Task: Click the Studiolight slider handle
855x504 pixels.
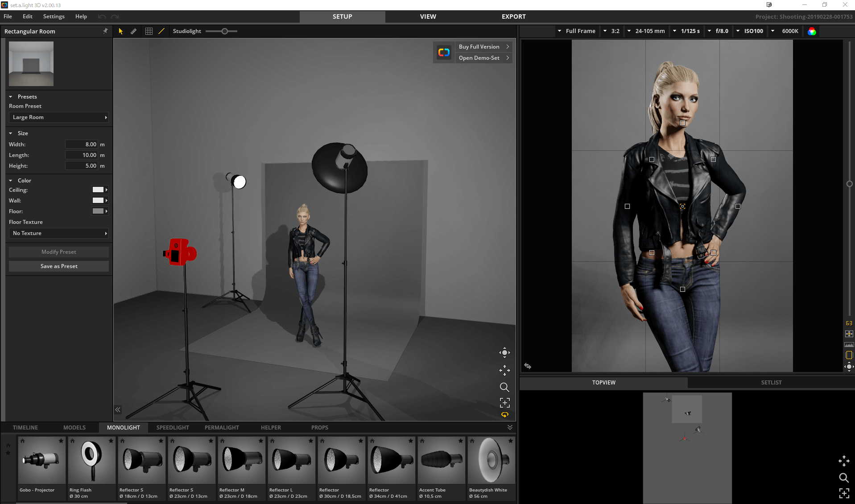Action: click(x=225, y=31)
